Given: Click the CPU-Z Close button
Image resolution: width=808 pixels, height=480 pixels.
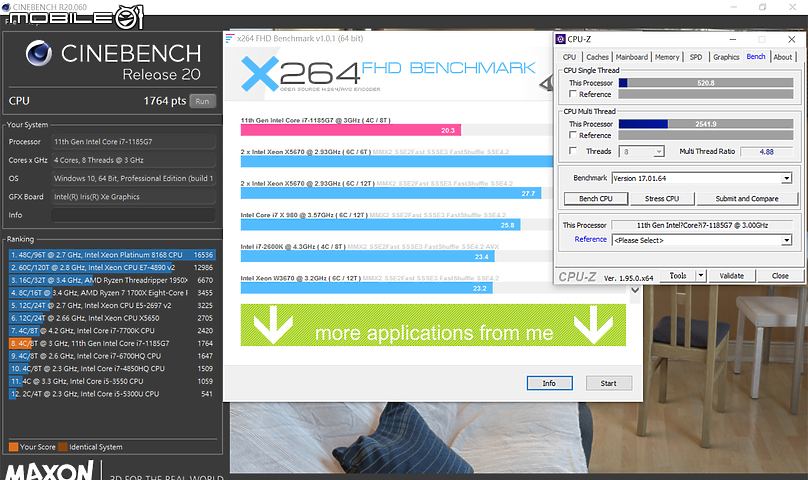Looking at the screenshot, I should tap(780, 276).
